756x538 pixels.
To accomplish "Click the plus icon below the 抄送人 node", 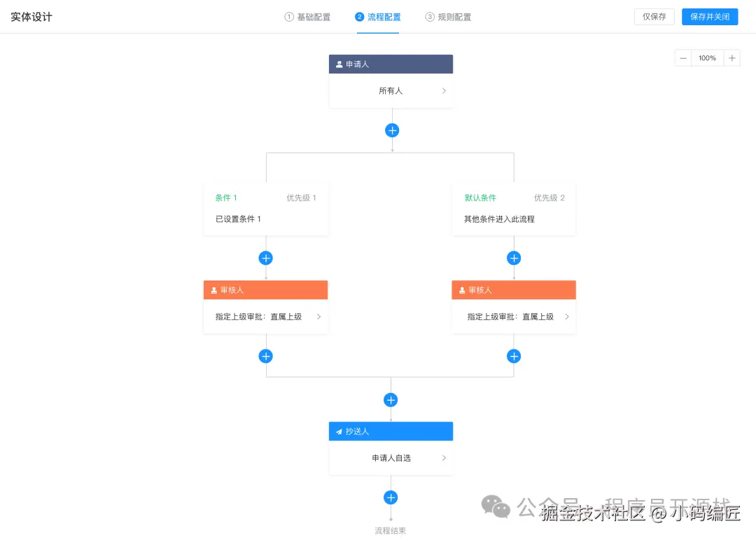I will point(391,497).
